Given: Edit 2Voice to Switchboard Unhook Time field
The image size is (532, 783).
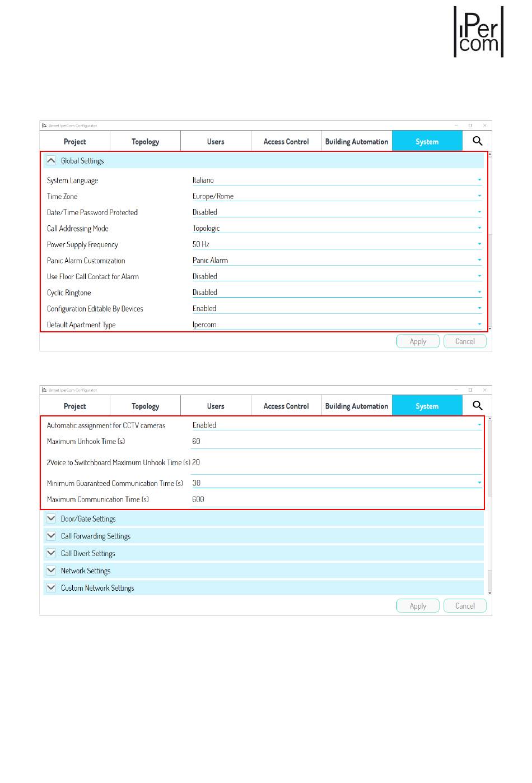Looking at the screenshot, I should click(x=337, y=463).
